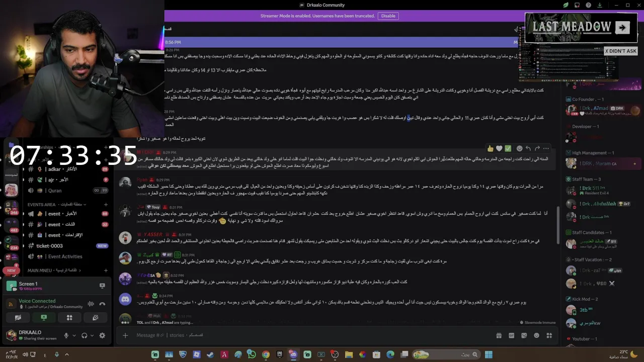This screenshot has height=362, width=644.
Task: Open the ajr channel
Action: click(68, 180)
